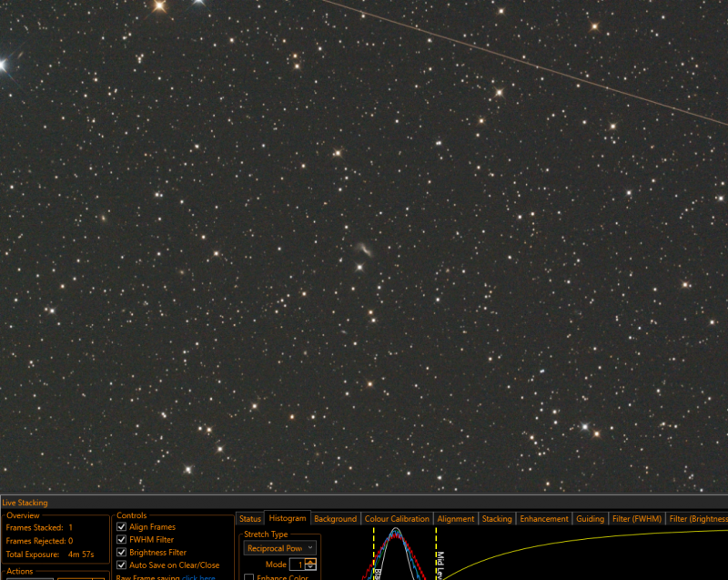Click the Live Stacking panel title
This screenshot has width=728, height=580.
(x=25, y=503)
